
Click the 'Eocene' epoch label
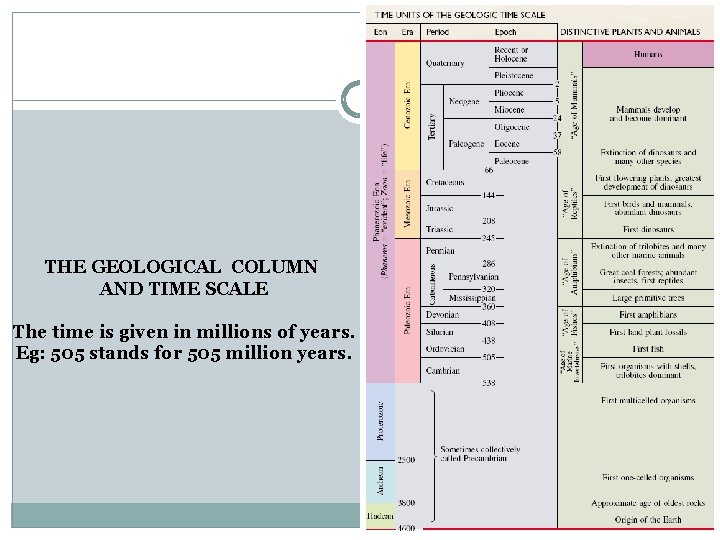click(x=506, y=144)
